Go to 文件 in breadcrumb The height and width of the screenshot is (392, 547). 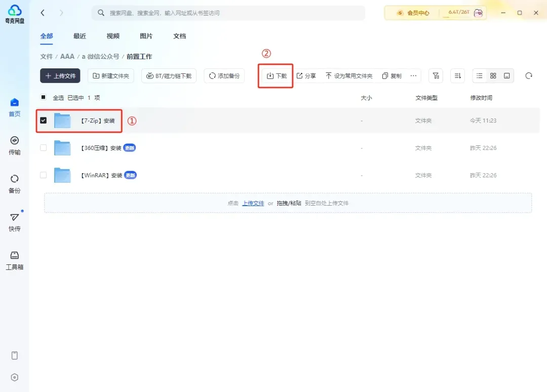point(46,57)
